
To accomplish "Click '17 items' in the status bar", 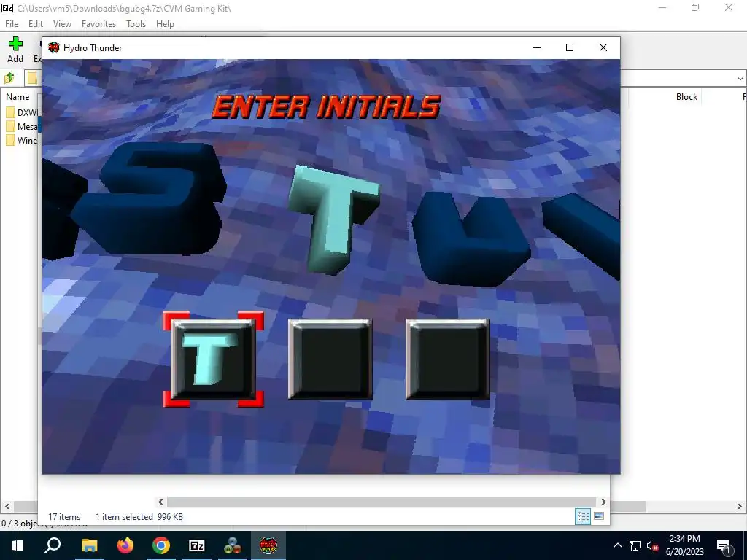I will (x=64, y=517).
